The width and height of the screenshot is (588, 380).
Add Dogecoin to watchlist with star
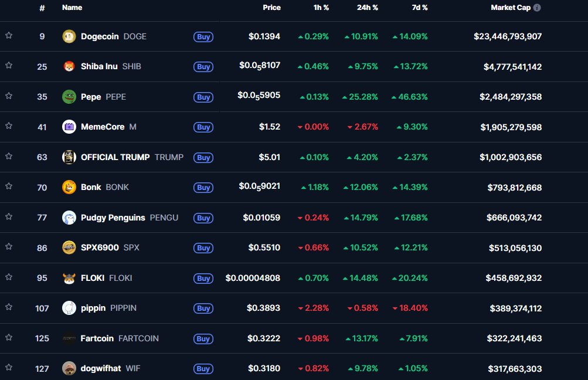(9, 35)
